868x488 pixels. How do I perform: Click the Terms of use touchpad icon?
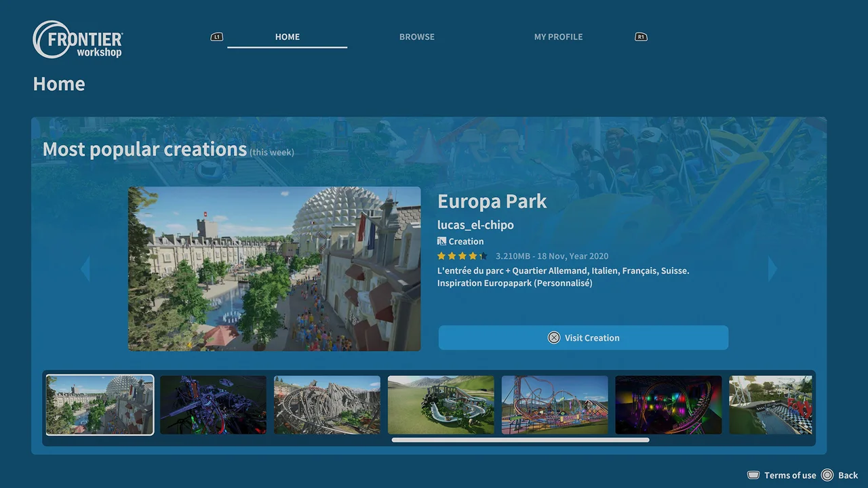pos(753,475)
